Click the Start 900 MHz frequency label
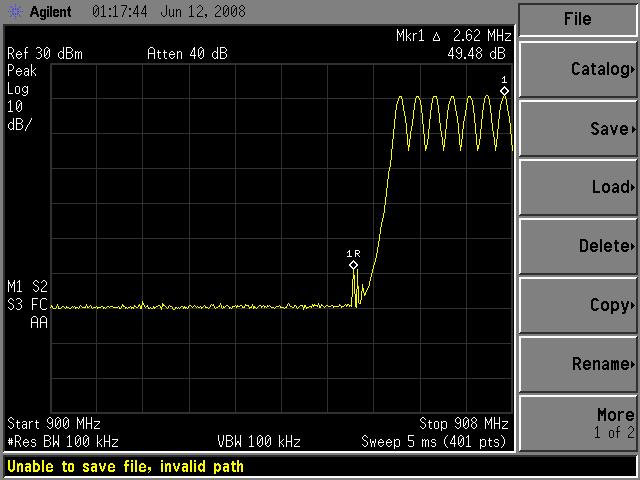This screenshot has width=640, height=480. point(54,423)
